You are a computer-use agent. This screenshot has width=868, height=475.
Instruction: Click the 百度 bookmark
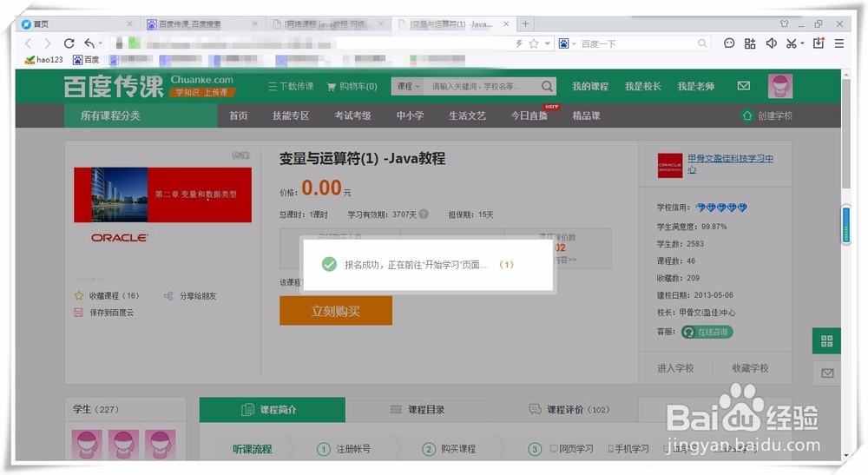86,59
